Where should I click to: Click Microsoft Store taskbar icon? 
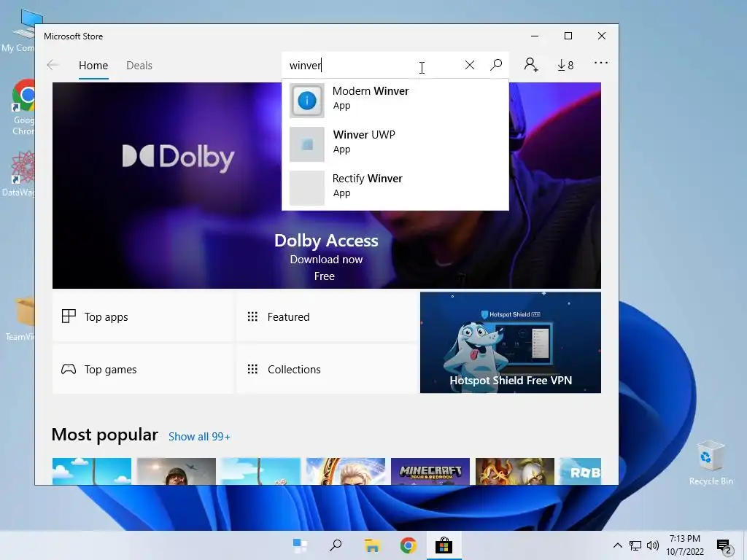444,545
